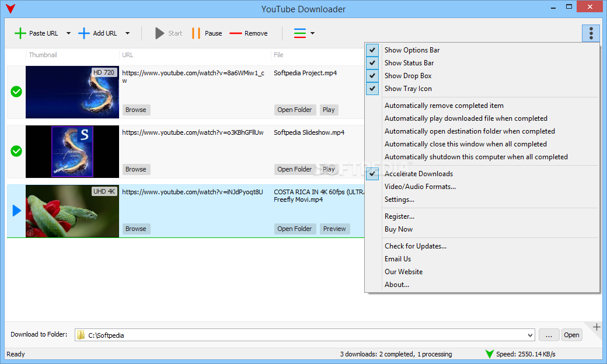The image size is (607, 364).
Task: Select the 'Softpedia Slideshow.mp4' file name
Action: pos(309,132)
